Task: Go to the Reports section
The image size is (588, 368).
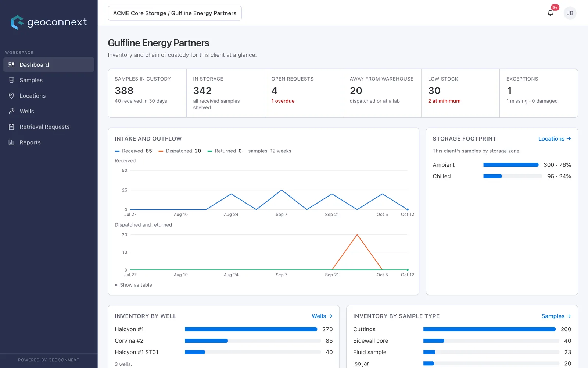Action: (49, 142)
